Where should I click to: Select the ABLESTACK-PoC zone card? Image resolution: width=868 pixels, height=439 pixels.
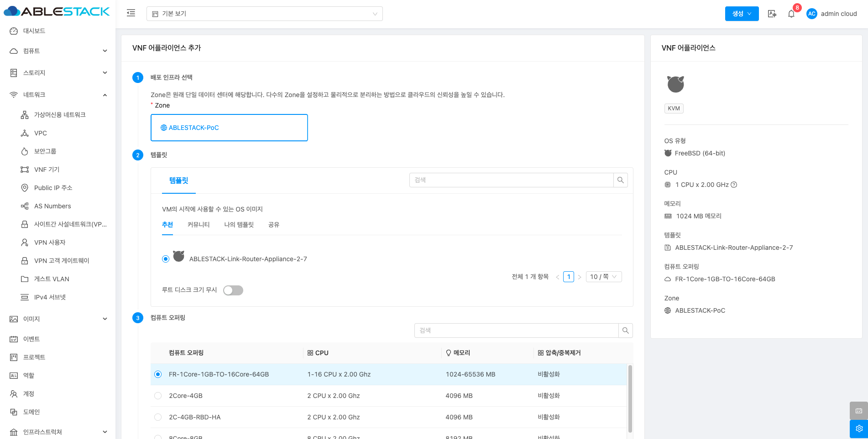(229, 128)
